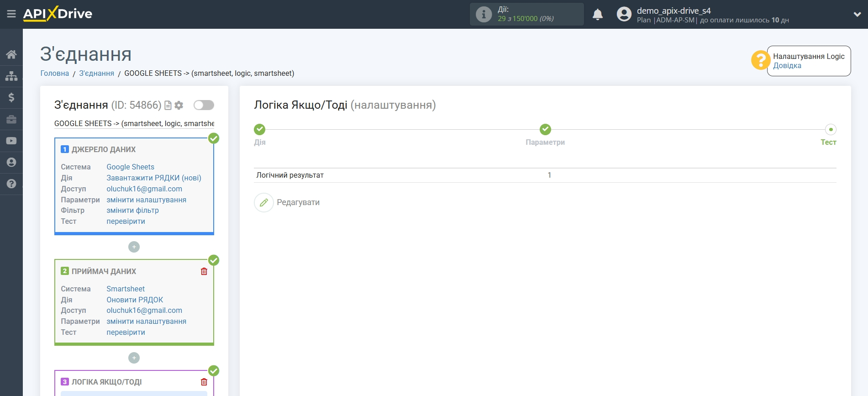Open connection settings gear icon

tap(179, 106)
